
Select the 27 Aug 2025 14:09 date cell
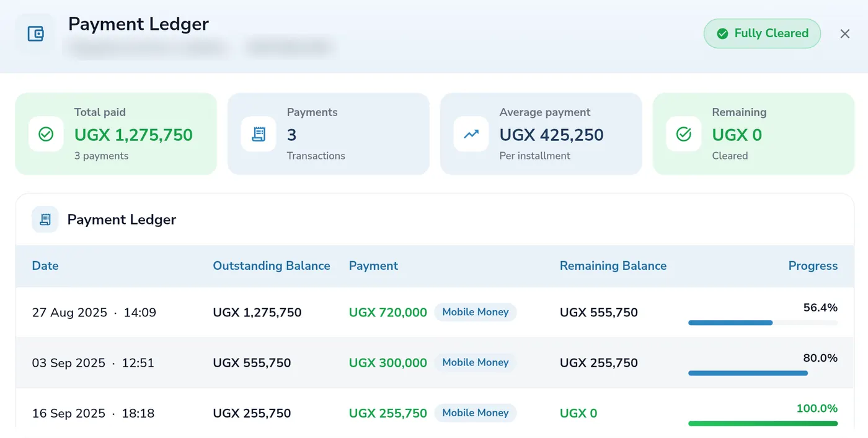94,313
